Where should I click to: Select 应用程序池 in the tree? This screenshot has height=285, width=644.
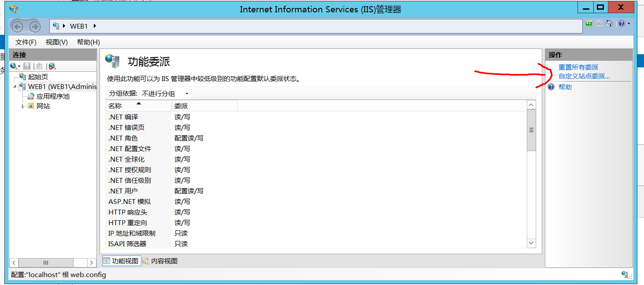pyautogui.click(x=53, y=96)
